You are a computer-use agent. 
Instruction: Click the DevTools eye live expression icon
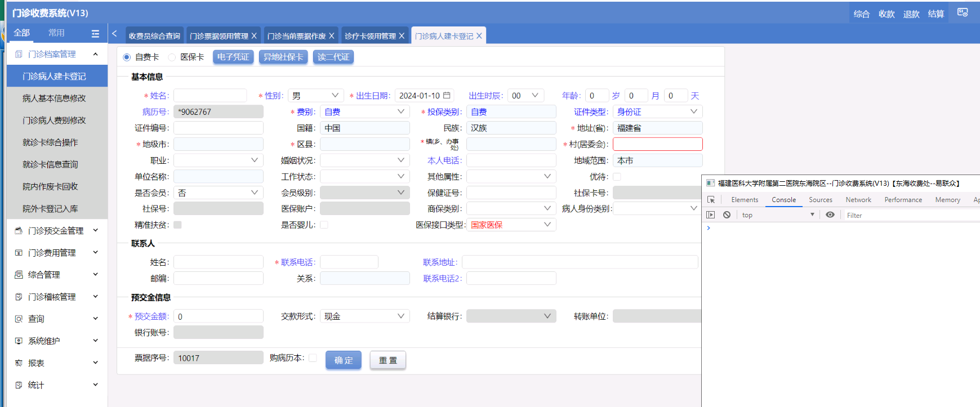click(830, 215)
